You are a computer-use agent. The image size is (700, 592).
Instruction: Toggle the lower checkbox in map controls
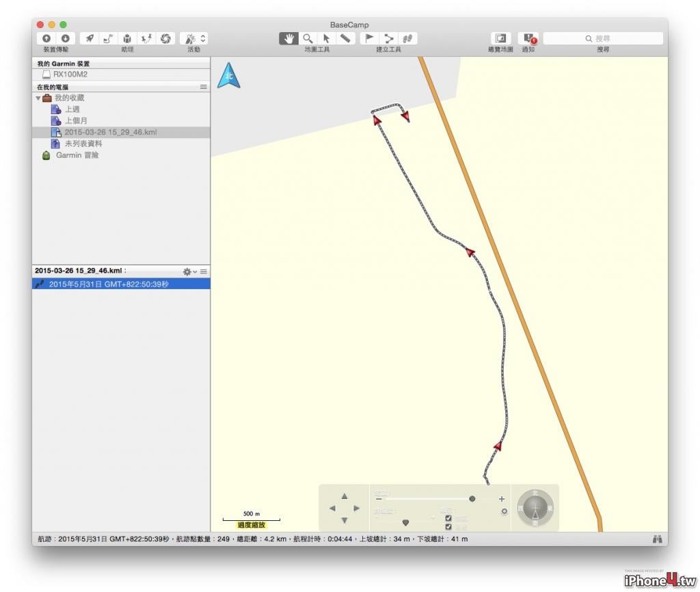tap(448, 527)
